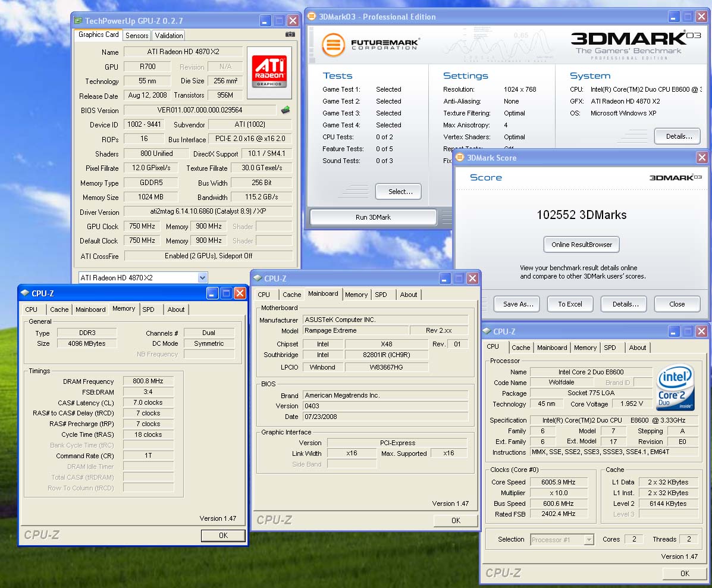Click the BIOS date 07/23/2008 field
Viewport: 712px width, 588px height.
[x=385, y=416]
